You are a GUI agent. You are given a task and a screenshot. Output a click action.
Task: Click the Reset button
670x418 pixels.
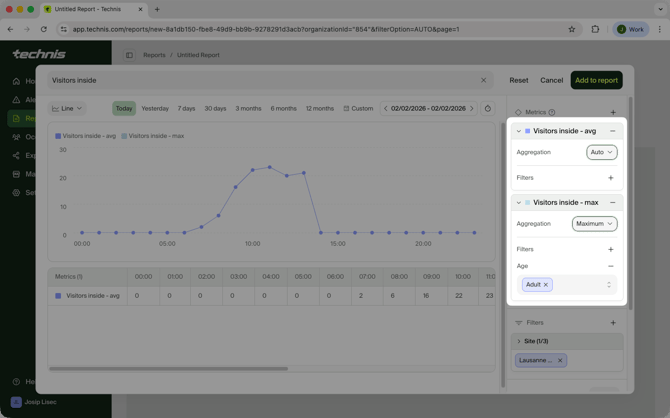[x=518, y=80]
